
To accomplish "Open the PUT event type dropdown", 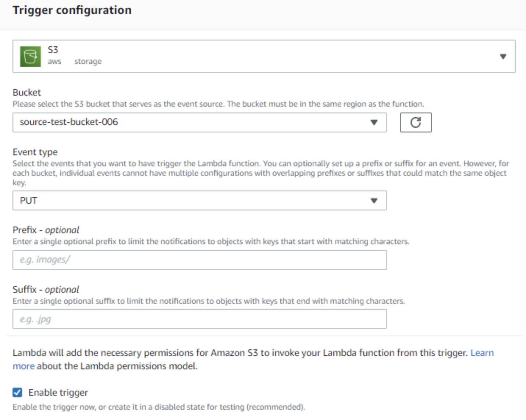I will pyautogui.click(x=200, y=200).
